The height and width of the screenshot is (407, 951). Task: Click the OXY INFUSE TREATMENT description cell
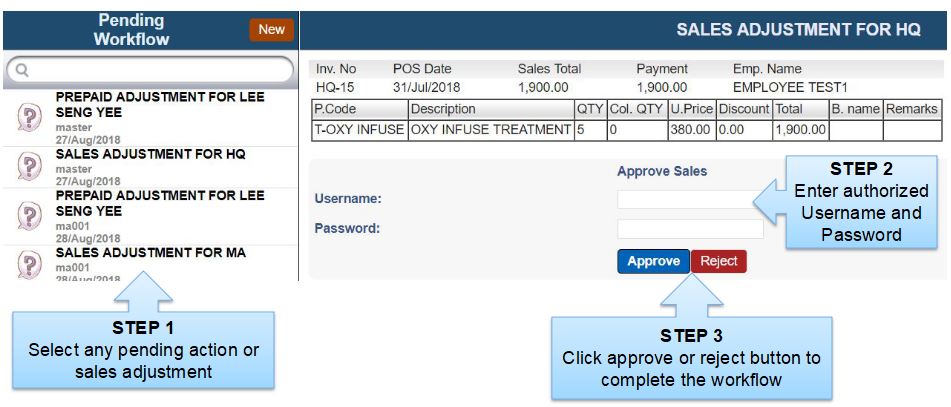click(491, 130)
